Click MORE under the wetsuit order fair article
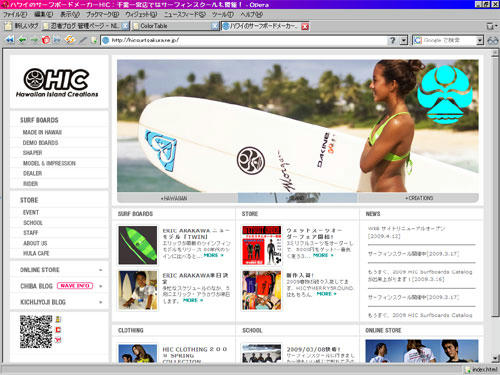Image resolution: width=500 pixels, height=375 pixels. point(323,255)
